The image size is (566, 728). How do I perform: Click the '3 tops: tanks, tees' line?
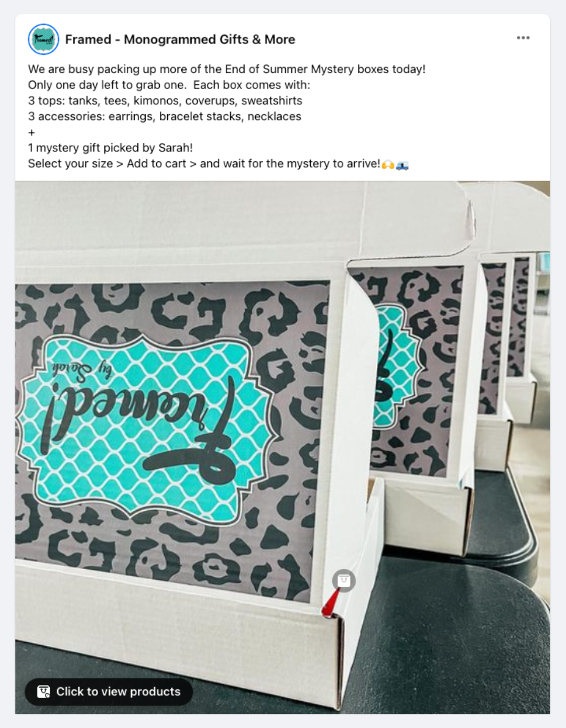(x=165, y=101)
